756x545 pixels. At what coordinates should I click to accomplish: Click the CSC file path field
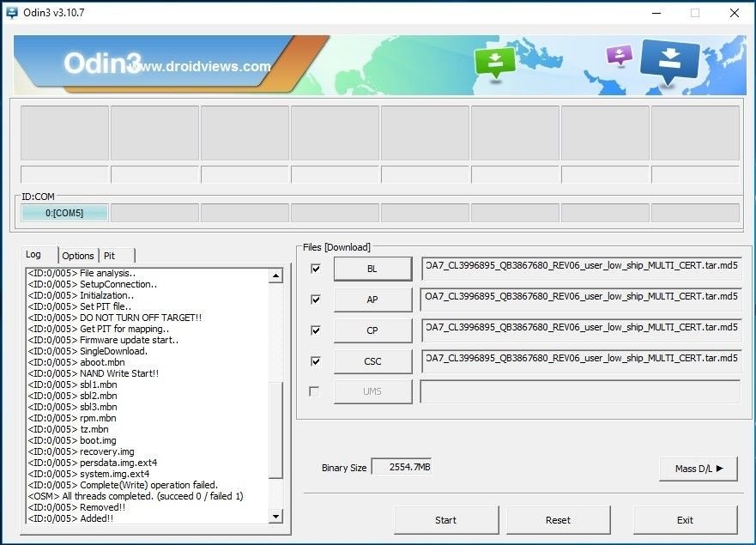(581, 361)
